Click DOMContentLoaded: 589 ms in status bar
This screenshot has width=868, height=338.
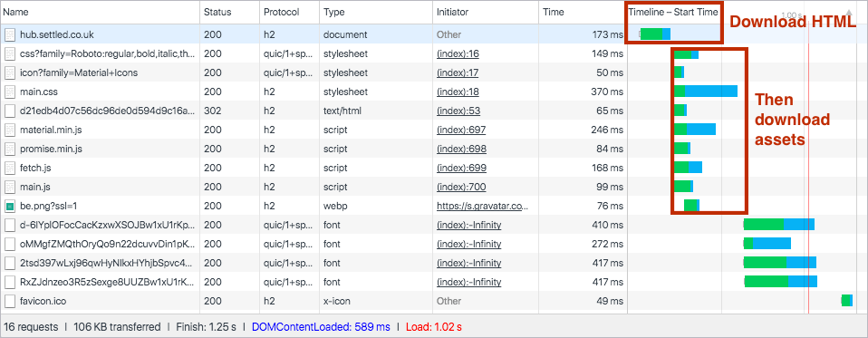(x=322, y=327)
